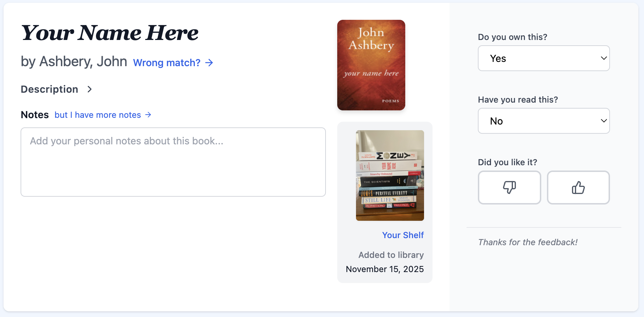
Task: Click the book title 'Your Name Here'
Action: tap(109, 33)
